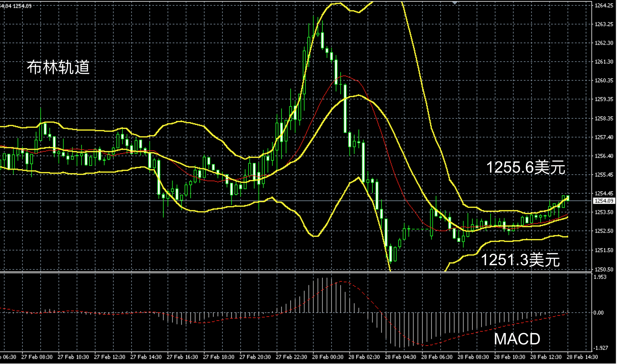Image resolution: width=617 pixels, height=364 pixels.
Task: Click the 1254.09 current price tag
Action: [604, 201]
